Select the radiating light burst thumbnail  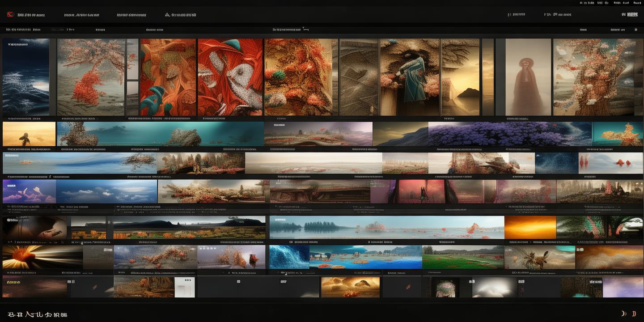[42, 257]
